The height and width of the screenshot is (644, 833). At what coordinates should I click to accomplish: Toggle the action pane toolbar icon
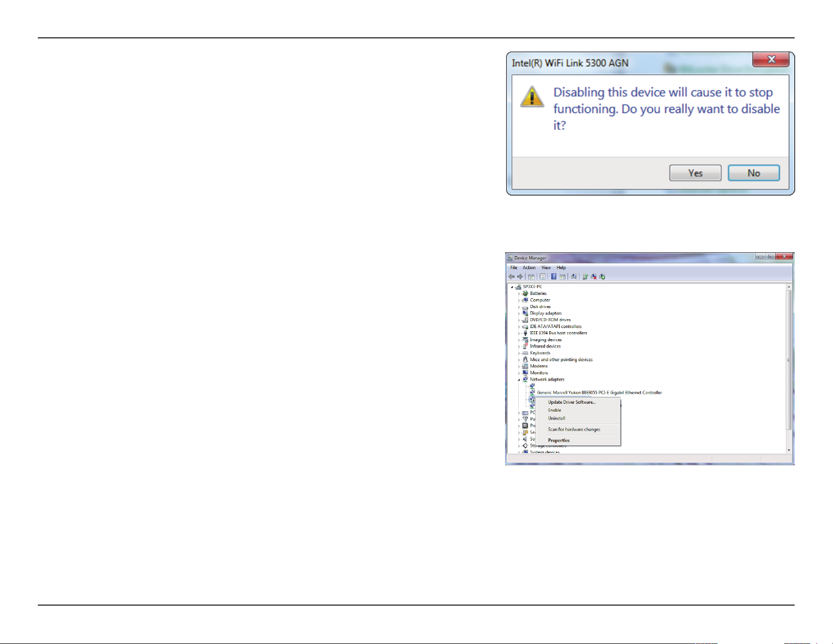[562, 277]
